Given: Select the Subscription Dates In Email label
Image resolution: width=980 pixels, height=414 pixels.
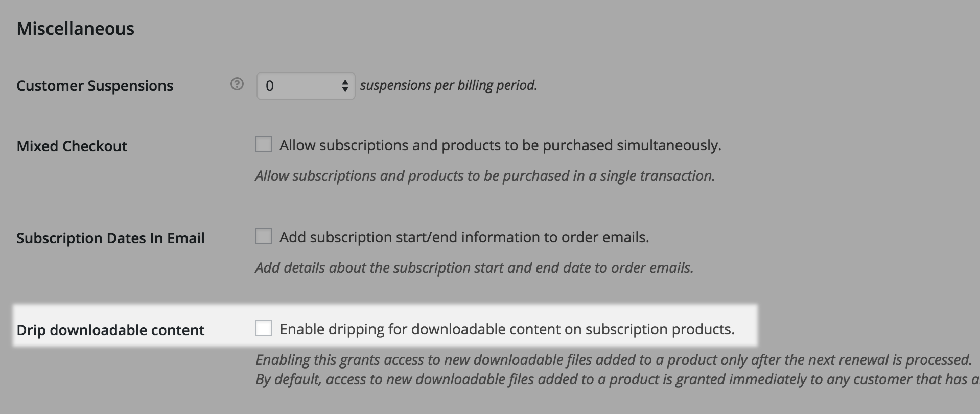Looking at the screenshot, I should point(110,237).
